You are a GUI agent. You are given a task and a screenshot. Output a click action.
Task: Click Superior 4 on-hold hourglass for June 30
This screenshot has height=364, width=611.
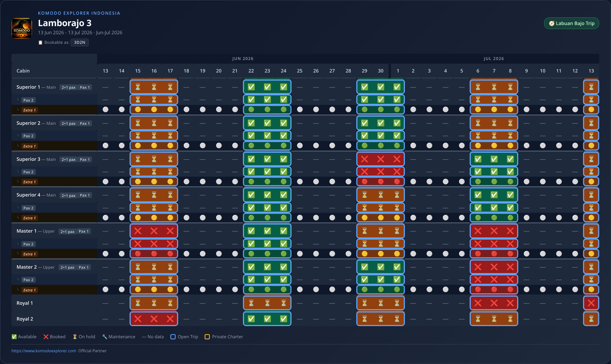click(x=381, y=195)
